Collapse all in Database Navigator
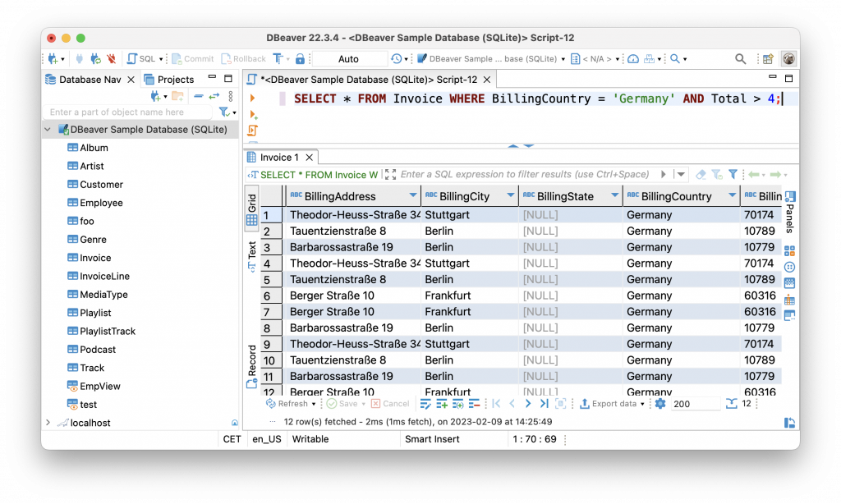Viewport: 841px width, 504px height. tap(199, 96)
